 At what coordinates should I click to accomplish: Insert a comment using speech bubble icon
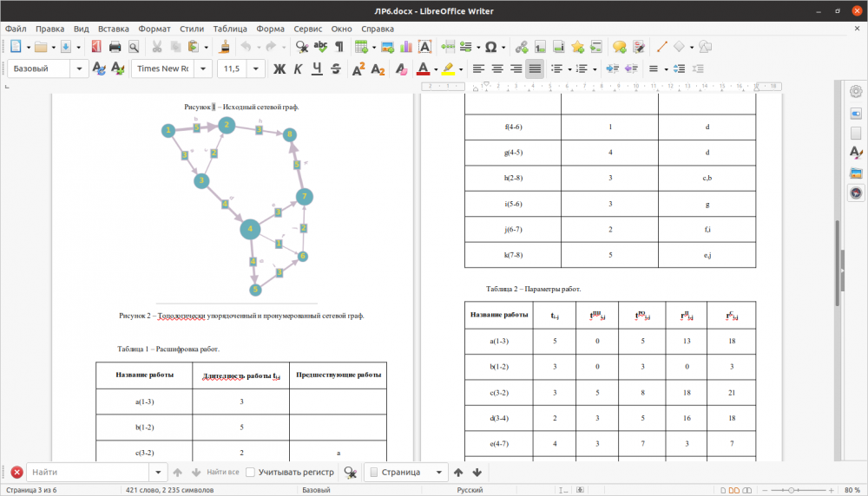(x=620, y=47)
